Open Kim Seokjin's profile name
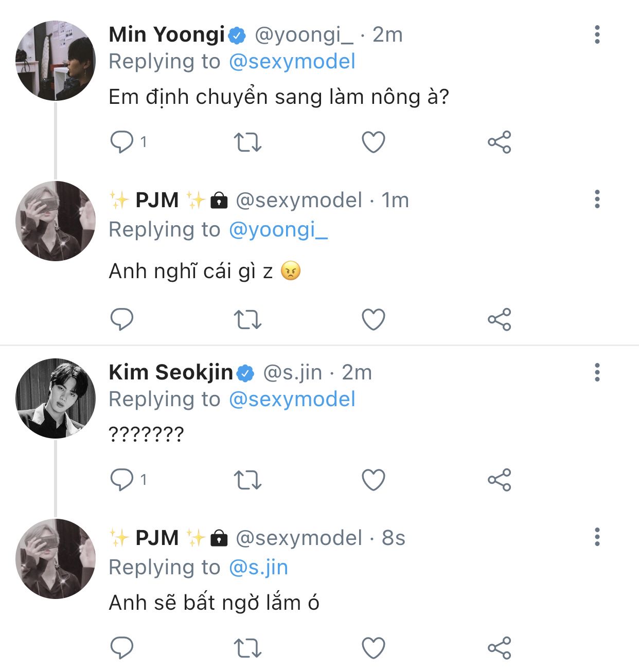Viewport: 639px width, 672px height. pyautogui.click(x=171, y=372)
